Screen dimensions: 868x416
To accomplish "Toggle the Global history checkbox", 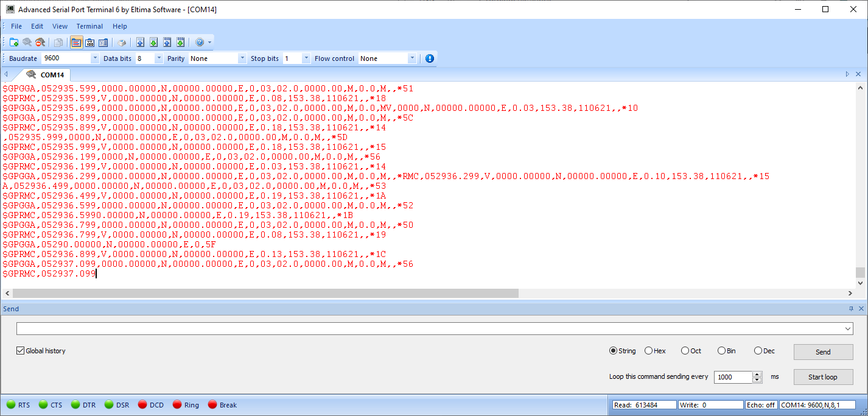I will click(x=20, y=351).
